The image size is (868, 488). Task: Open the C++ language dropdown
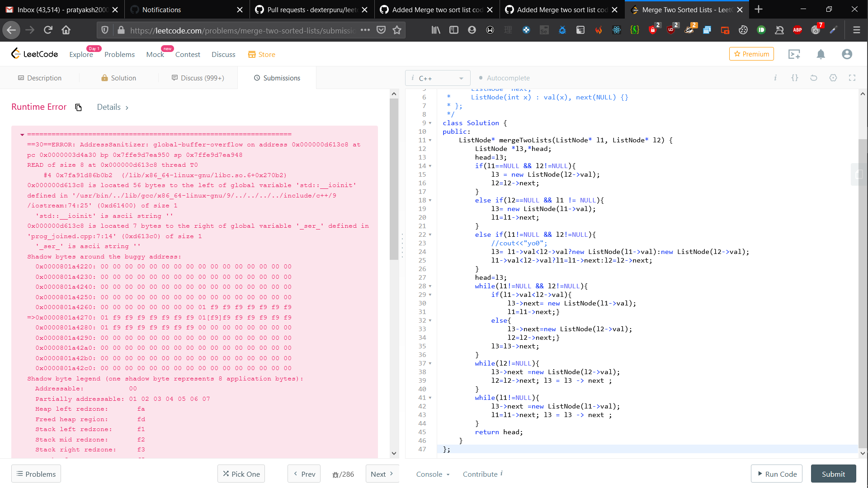[438, 78]
